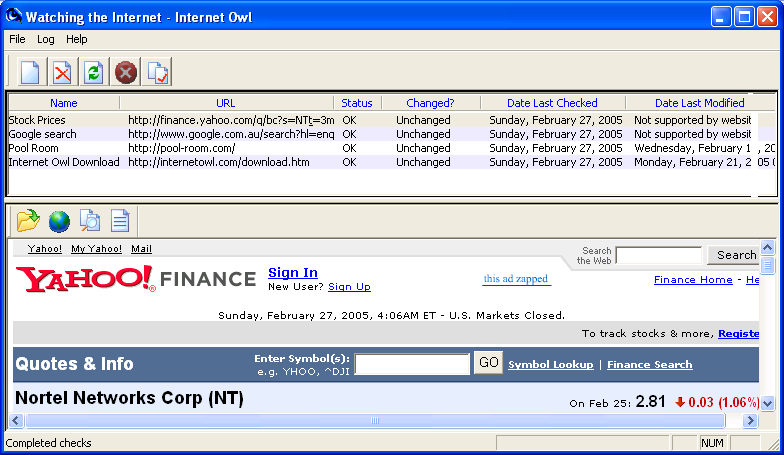Focus the Enter Symbol(s) input field
784x455 pixels.
tap(412, 364)
